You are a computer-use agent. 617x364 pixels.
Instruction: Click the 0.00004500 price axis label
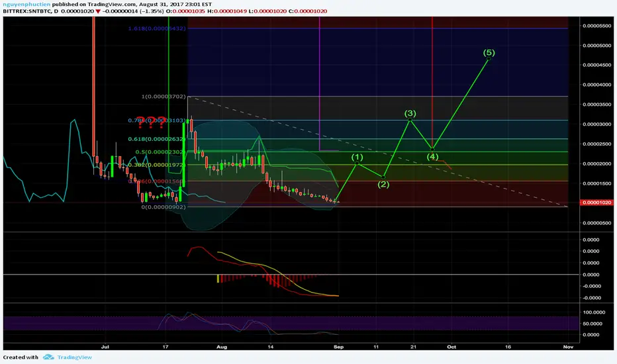[597, 65]
